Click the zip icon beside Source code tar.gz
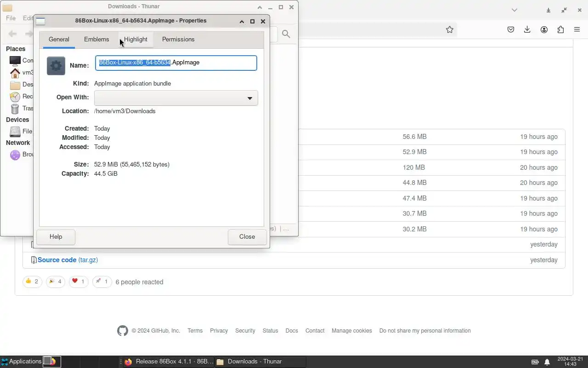The height and width of the screenshot is (368, 588). point(34,260)
